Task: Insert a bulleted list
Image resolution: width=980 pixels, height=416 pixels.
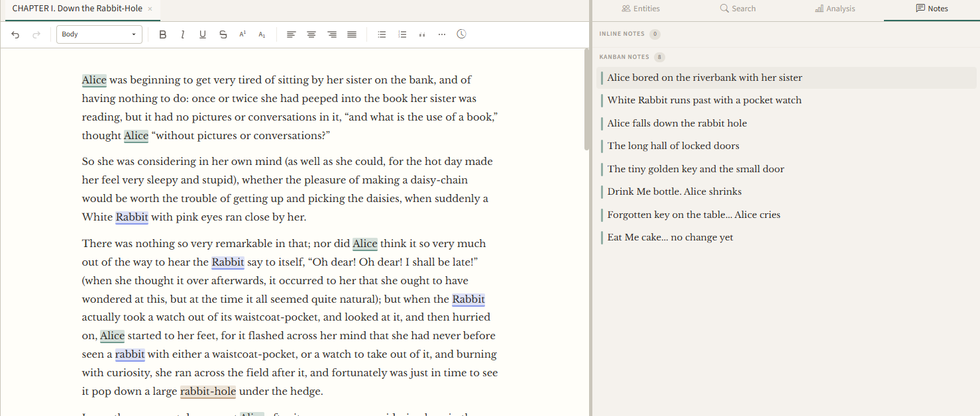Action: (382, 34)
